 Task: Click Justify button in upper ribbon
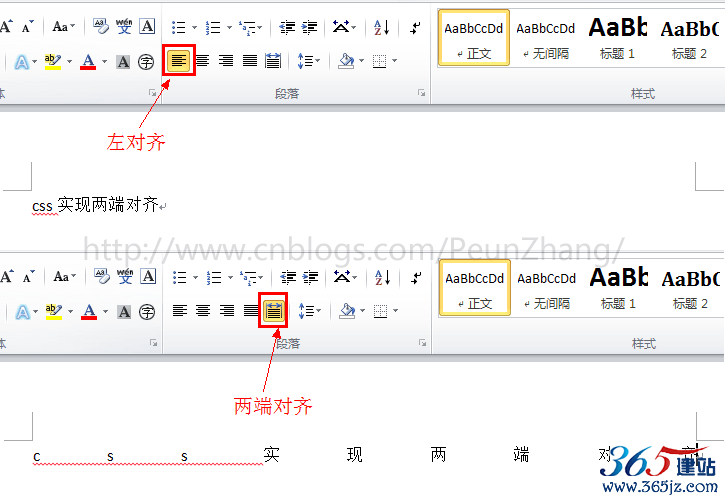[250, 60]
